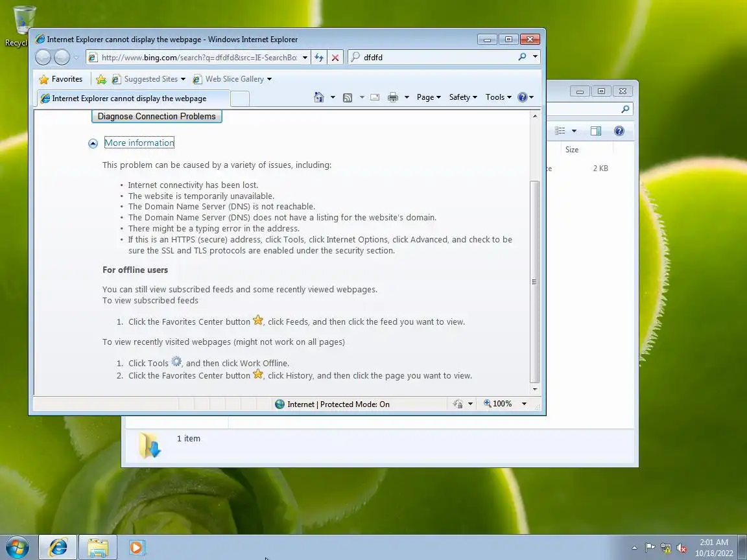Click Windows Explorer taskbar icon

pos(98,547)
